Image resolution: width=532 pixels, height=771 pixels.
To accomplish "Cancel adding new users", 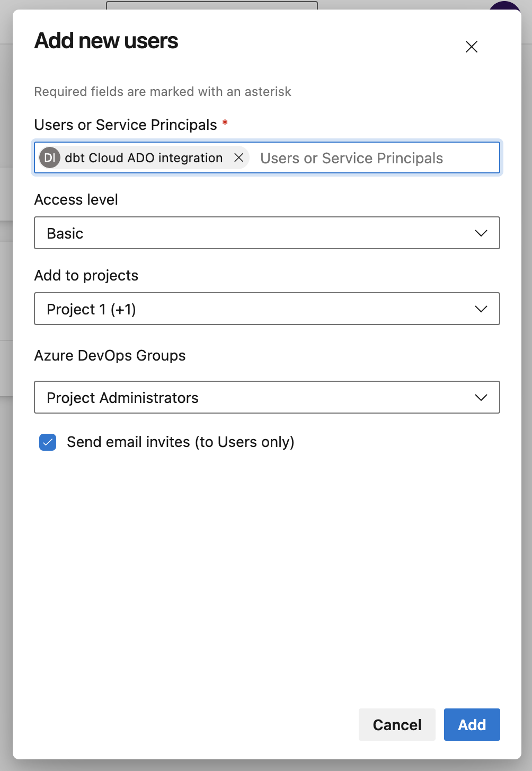I will tap(397, 724).
